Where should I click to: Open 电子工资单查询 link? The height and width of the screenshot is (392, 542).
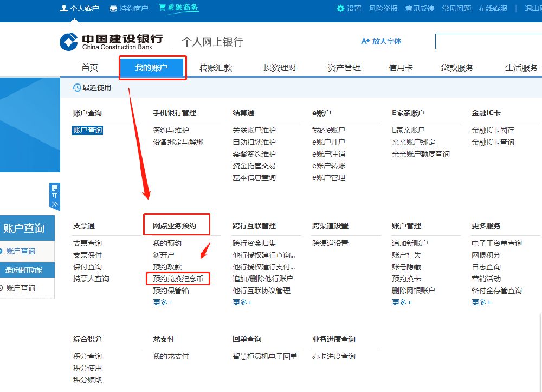point(496,243)
